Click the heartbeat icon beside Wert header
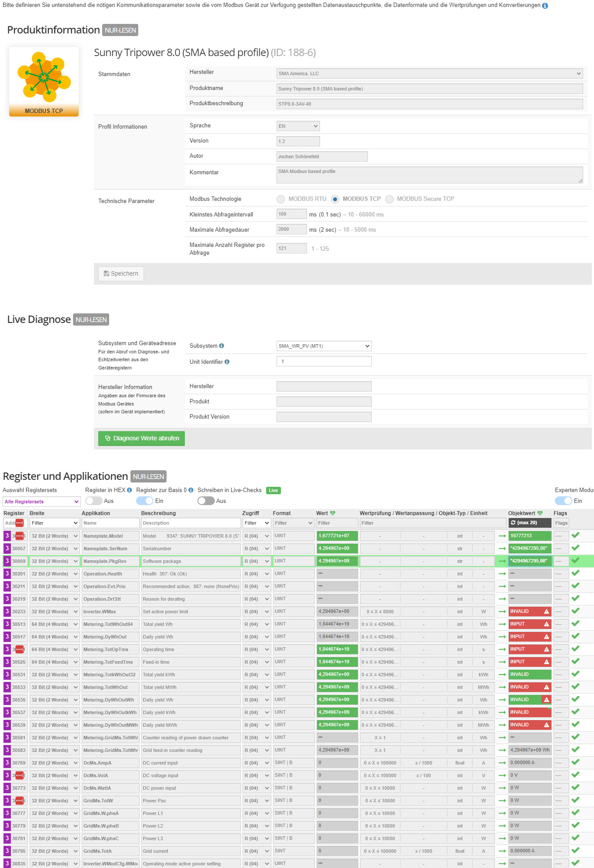Viewport: 594px width, 868px height. pyautogui.click(x=333, y=513)
